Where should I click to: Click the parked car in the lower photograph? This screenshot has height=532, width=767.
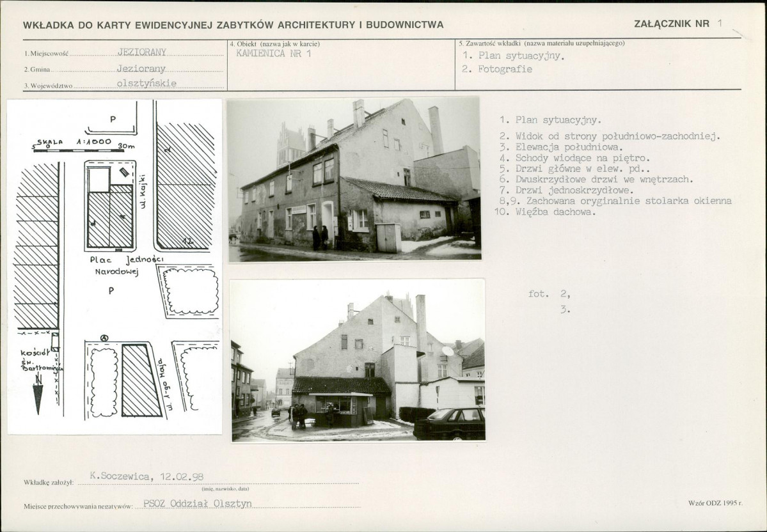[x=450, y=423]
